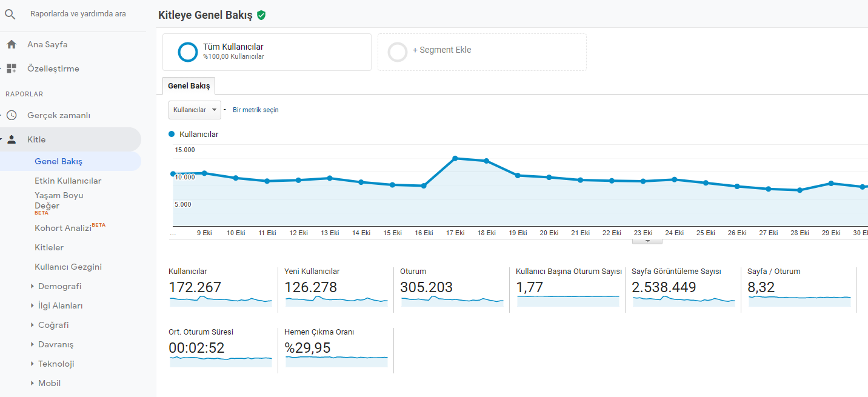
Task: Click the Ort. Oturum Süresi value 00:02:52
Action: [197, 348]
